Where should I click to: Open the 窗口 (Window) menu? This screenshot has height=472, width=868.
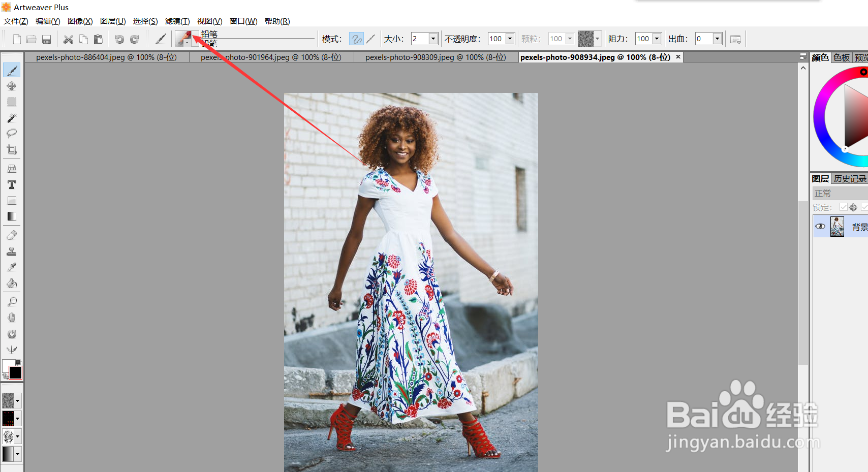pos(243,21)
